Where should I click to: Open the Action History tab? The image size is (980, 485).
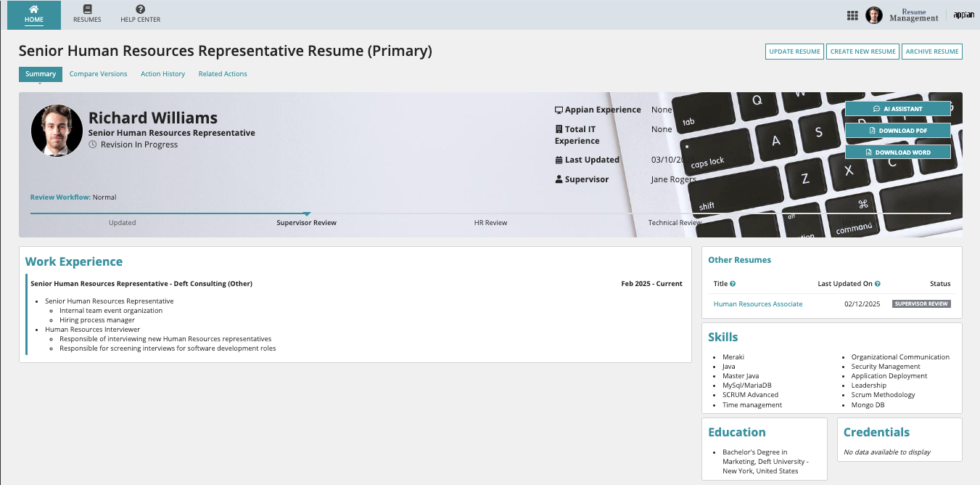click(162, 74)
